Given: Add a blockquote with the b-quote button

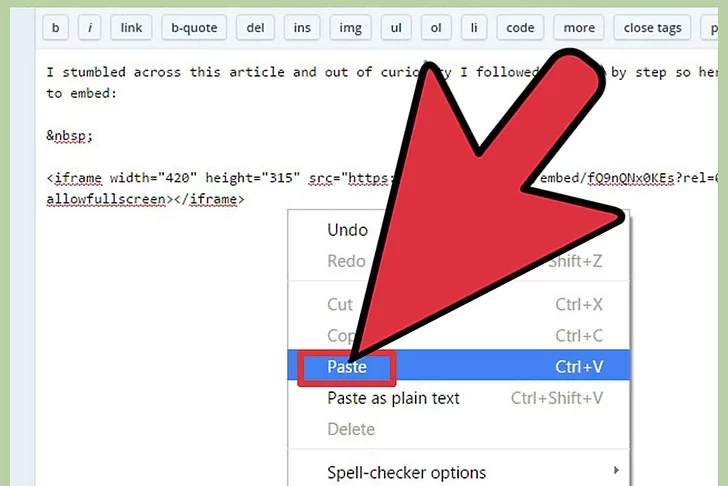Looking at the screenshot, I should (x=194, y=28).
